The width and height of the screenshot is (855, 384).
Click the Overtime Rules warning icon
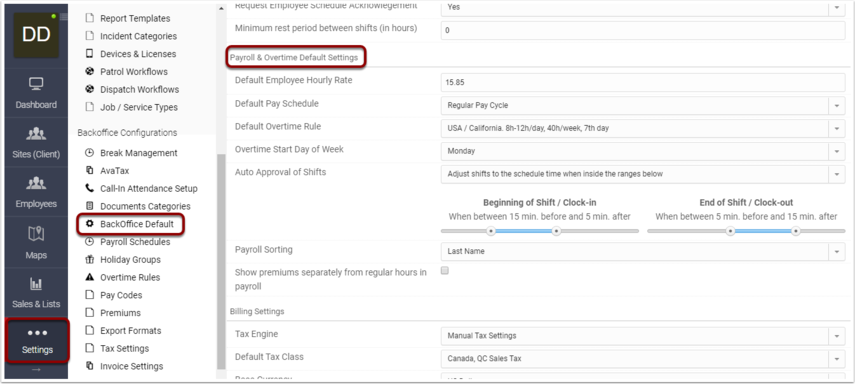click(x=89, y=277)
